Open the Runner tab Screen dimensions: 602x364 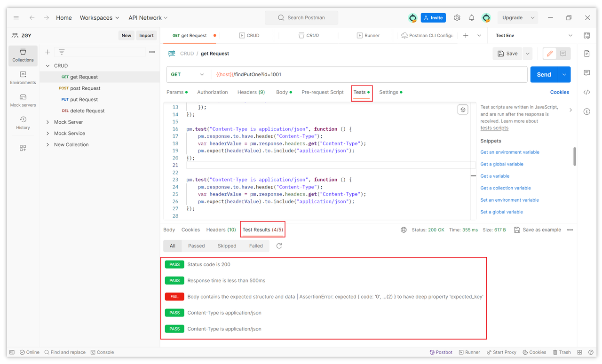pos(368,35)
